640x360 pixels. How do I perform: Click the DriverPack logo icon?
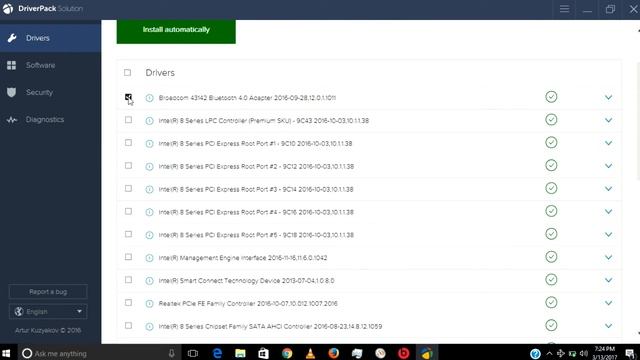(x=8, y=9)
